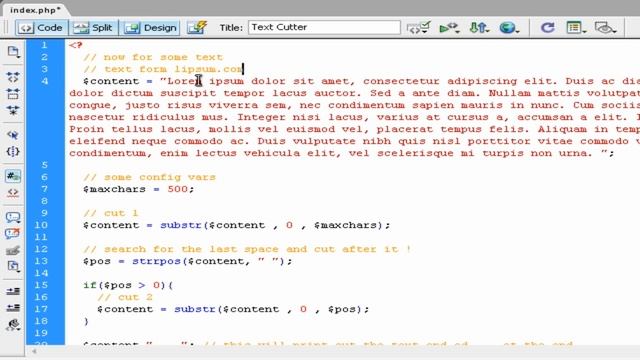
Task: Click the '<?' PHP opening tag
Action: [x=76, y=45]
